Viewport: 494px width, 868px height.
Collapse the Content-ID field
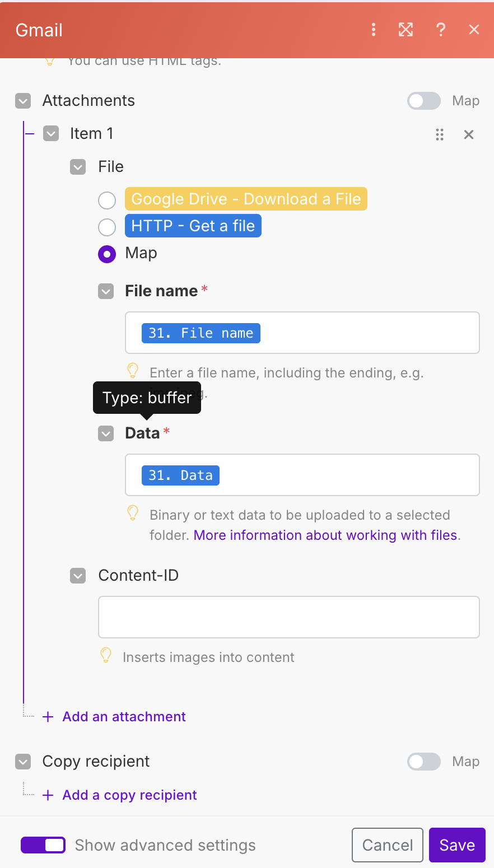pyautogui.click(x=78, y=576)
